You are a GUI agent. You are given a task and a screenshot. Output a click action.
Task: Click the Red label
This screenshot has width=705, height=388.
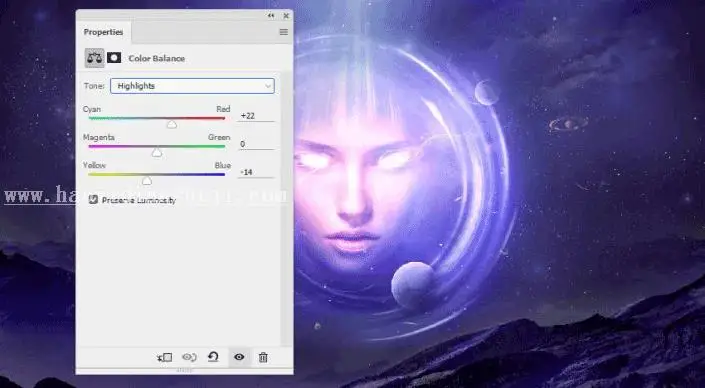[223, 109]
